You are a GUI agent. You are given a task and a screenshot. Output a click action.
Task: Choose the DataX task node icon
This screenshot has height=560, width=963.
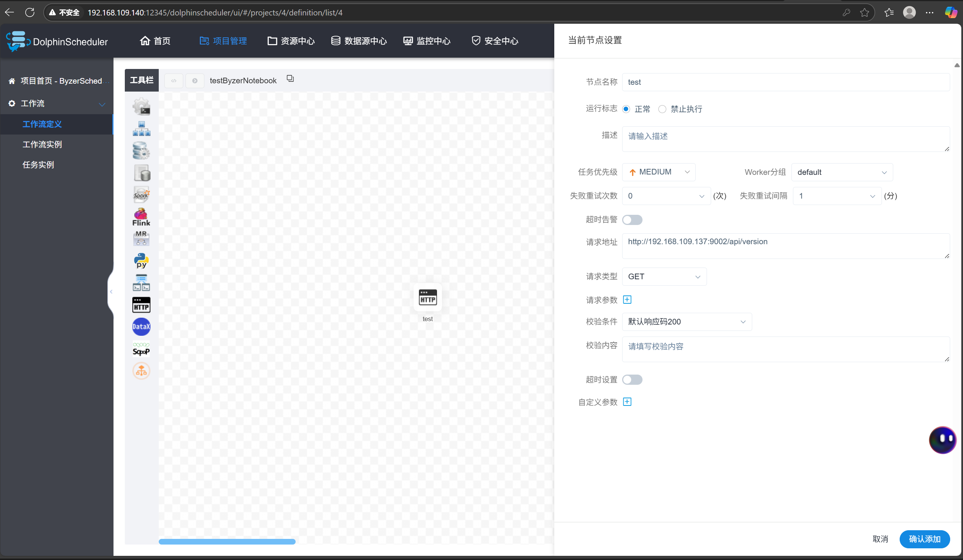[x=141, y=327]
